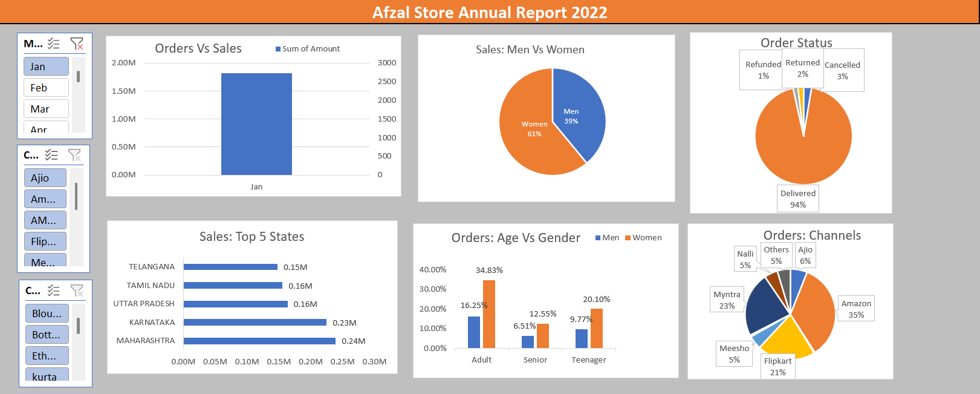Select the Jan slicer item

[46, 67]
